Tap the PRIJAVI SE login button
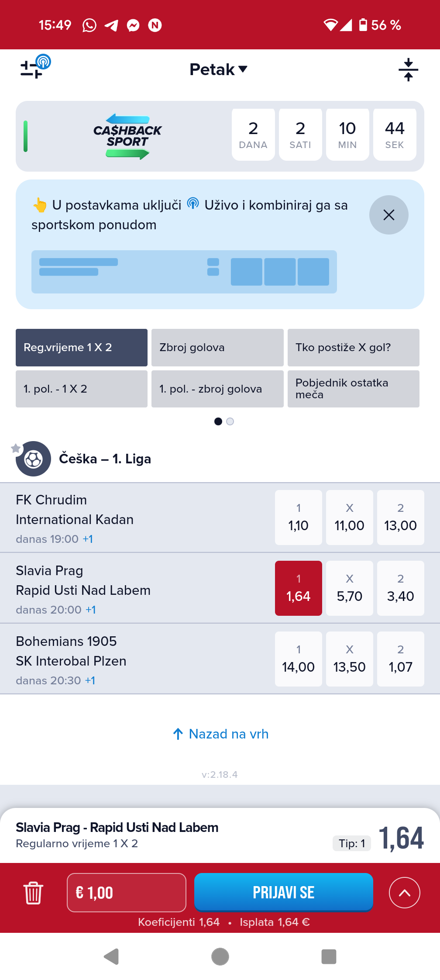Screen dimensions: 440x980 (284, 892)
